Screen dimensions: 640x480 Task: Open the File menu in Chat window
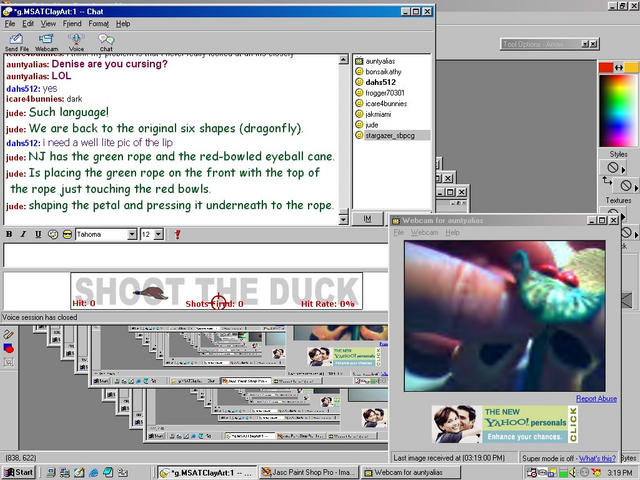tap(10, 24)
